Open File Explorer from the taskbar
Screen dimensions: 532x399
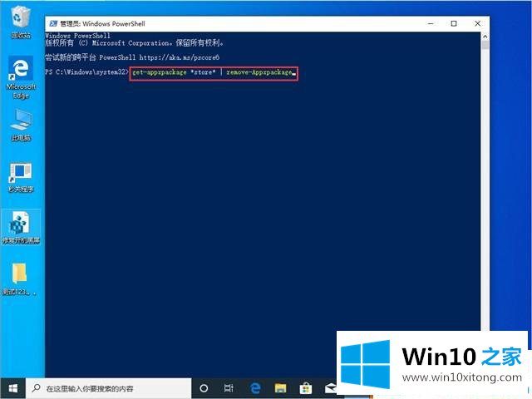[281, 388]
